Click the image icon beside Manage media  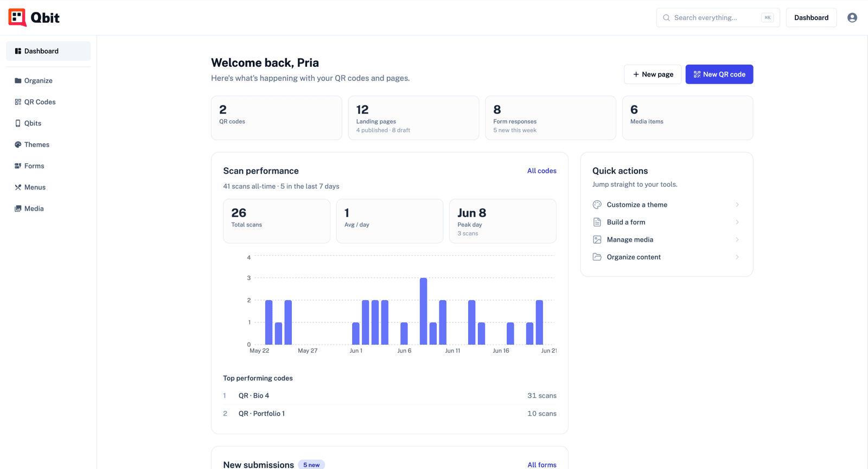(597, 239)
